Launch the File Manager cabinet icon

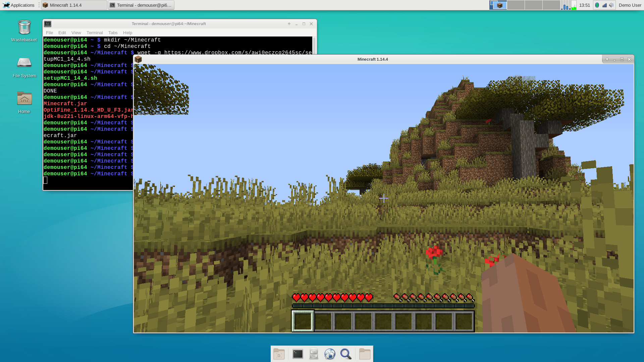coord(314,354)
